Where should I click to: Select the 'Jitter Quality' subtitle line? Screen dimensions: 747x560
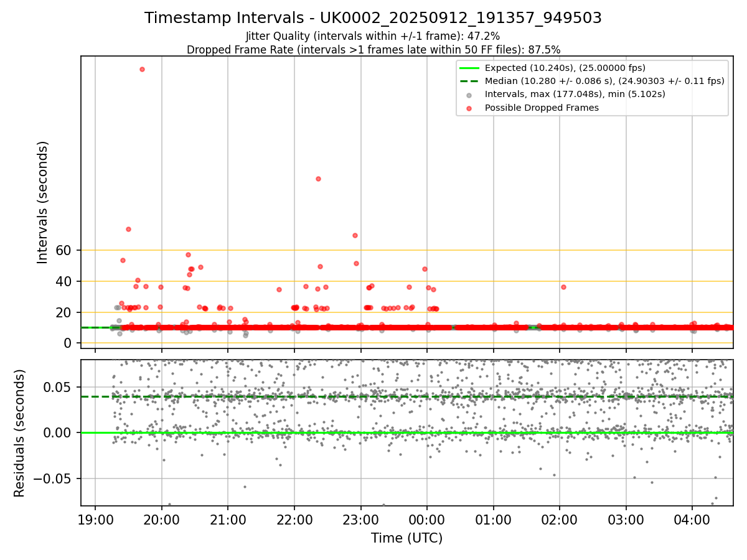coord(373,36)
